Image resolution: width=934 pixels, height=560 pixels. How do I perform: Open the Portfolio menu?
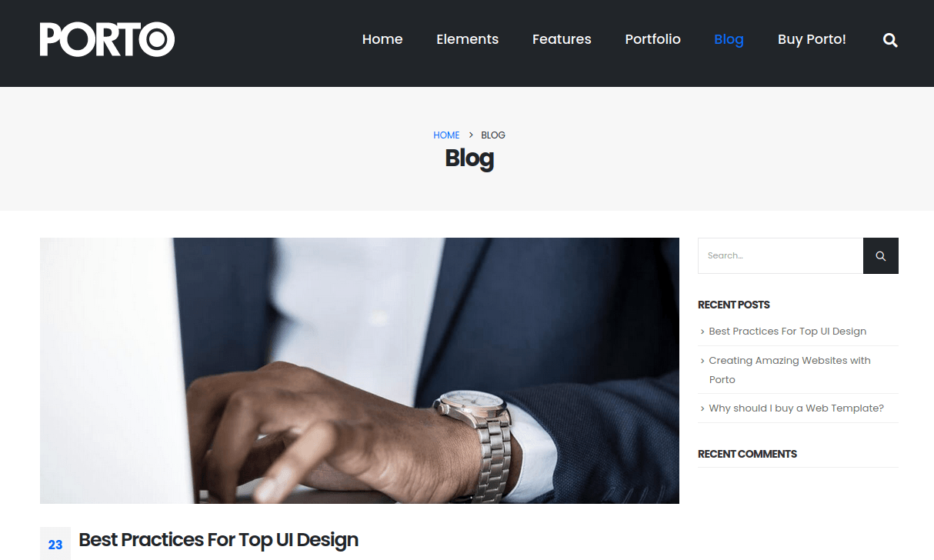(652, 39)
